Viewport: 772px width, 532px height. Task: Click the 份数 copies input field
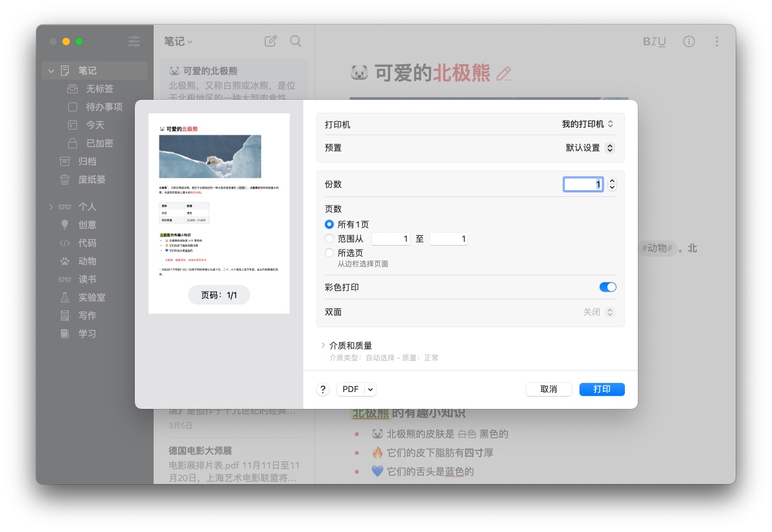(x=583, y=185)
